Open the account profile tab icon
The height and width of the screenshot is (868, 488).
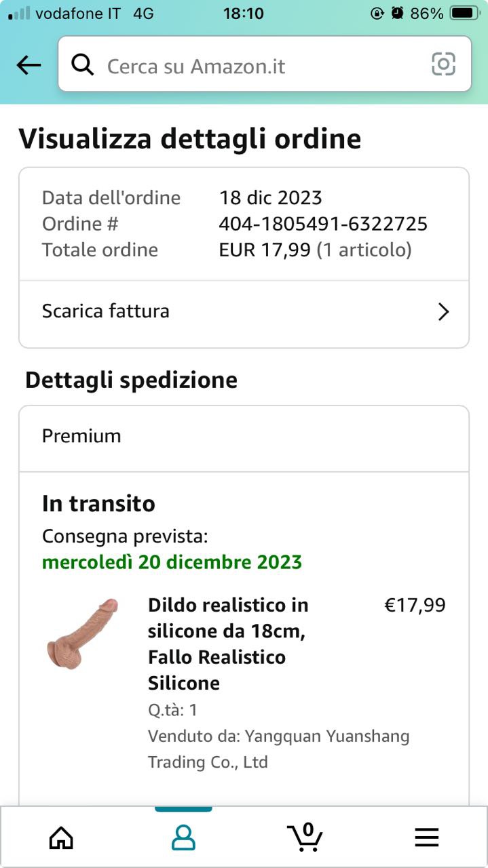click(x=183, y=838)
